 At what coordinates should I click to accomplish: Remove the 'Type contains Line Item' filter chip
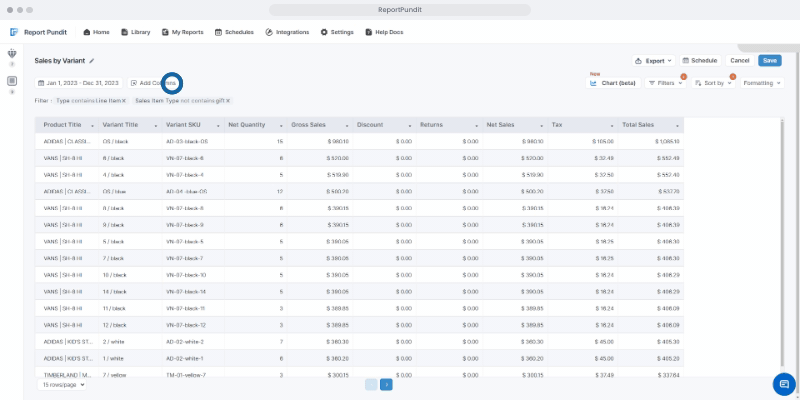pyautogui.click(x=124, y=101)
